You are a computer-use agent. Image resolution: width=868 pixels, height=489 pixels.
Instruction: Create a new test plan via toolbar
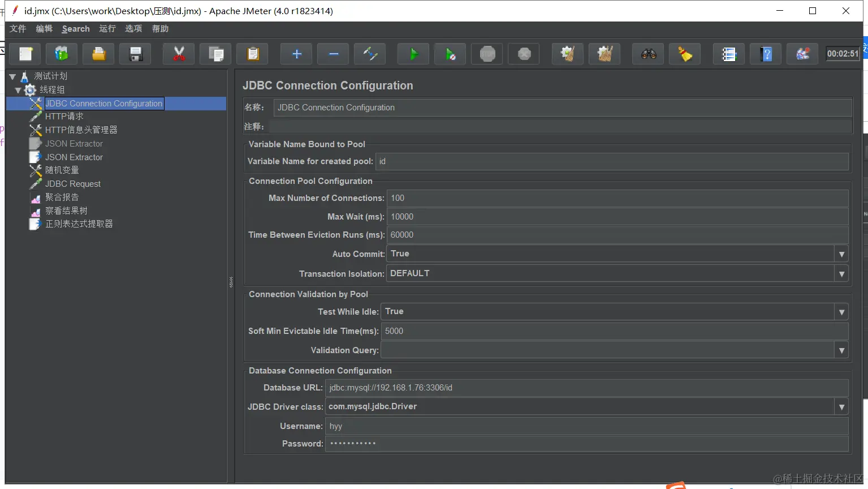click(25, 54)
